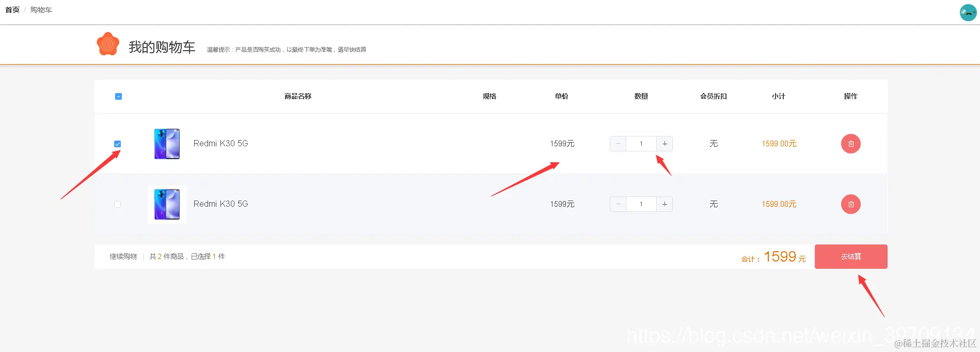Click the second row unit price 1599元
The width and height of the screenshot is (980, 352).
point(562,204)
